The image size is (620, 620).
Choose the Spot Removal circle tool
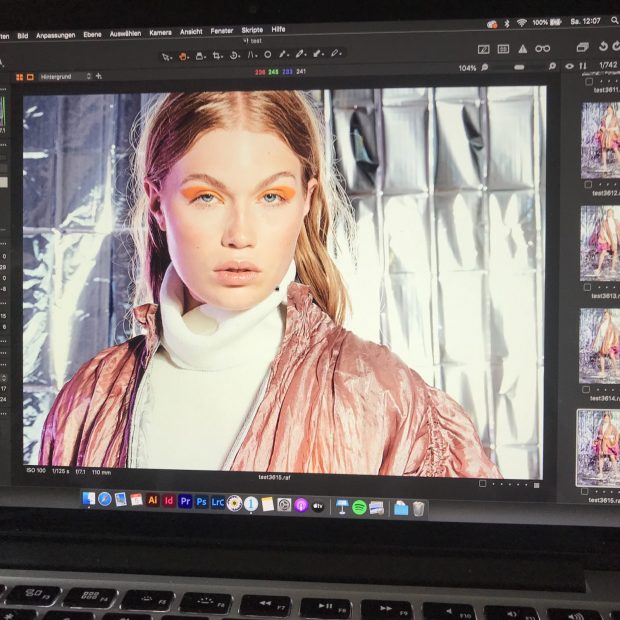pos(268,55)
